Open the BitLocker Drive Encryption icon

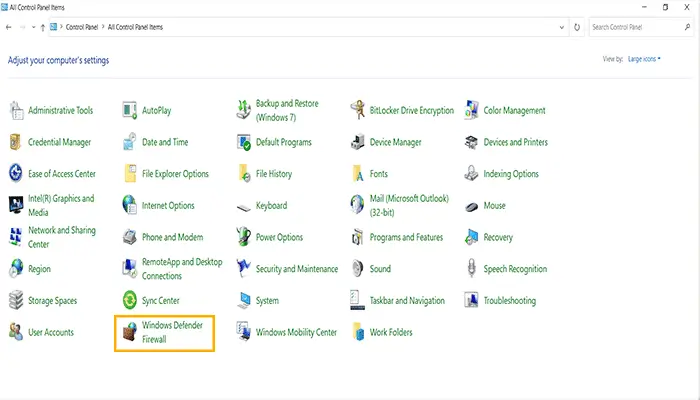click(x=358, y=111)
